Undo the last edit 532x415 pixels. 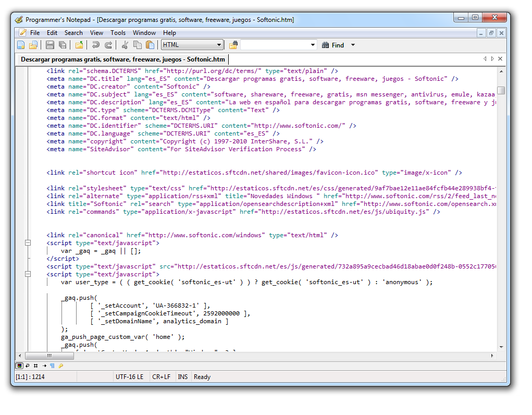click(x=95, y=45)
